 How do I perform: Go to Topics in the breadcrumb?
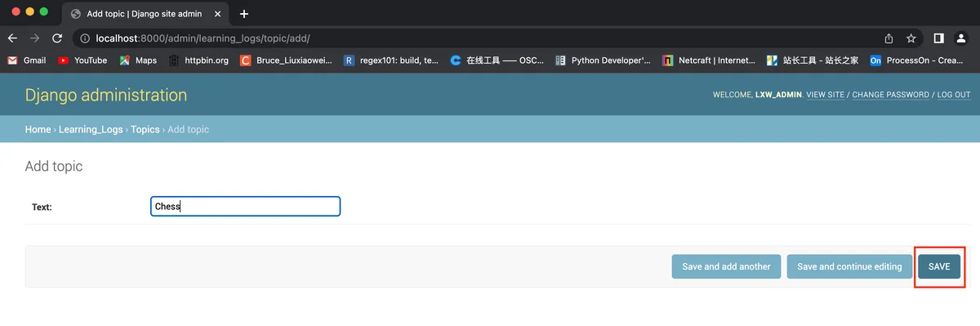145,129
